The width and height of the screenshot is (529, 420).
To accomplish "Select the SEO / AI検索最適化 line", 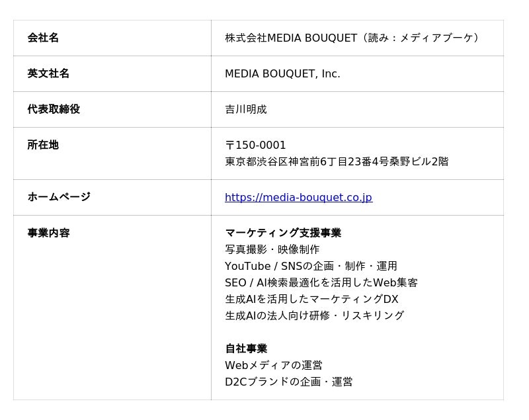I will (321, 282).
